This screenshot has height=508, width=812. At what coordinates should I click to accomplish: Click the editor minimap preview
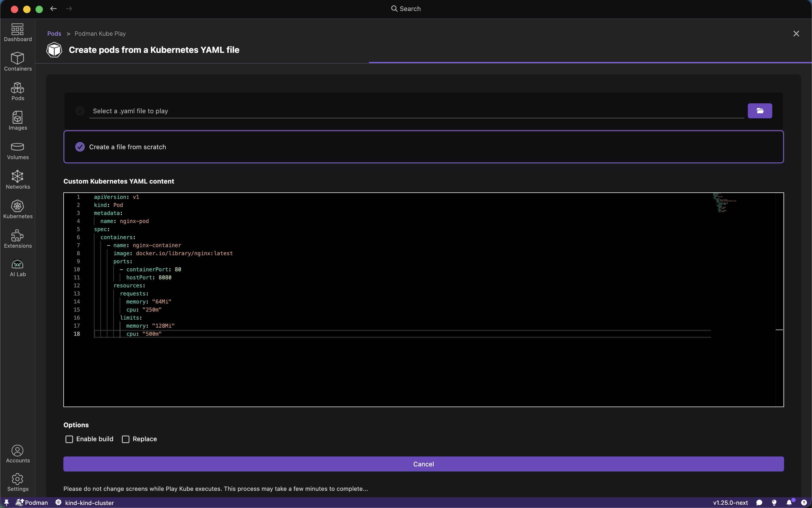tap(723, 203)
